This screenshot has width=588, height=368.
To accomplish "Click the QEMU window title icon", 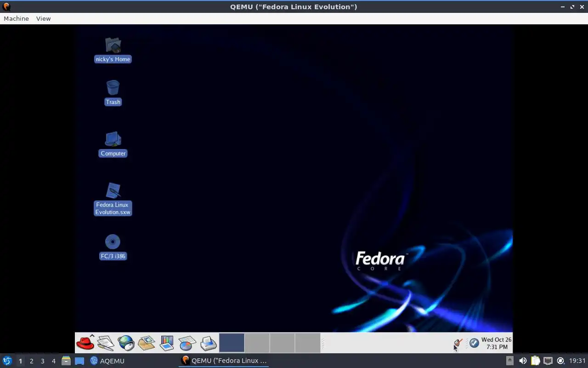I will pyautogui.click(x=6, y=6).
